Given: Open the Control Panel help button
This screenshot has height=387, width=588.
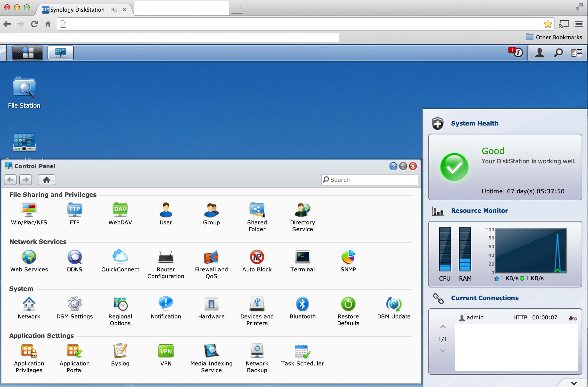Looking at the screenshot, I should pos(393,166).
